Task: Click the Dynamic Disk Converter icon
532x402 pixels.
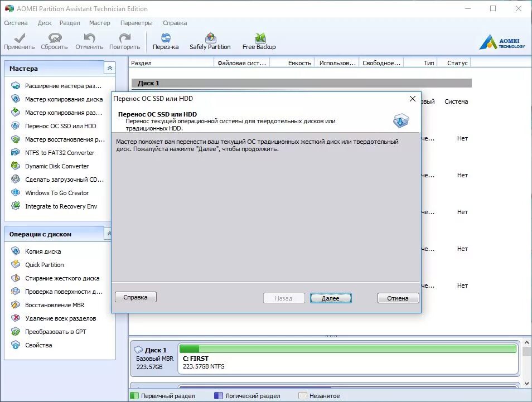Action: [16, 166]
